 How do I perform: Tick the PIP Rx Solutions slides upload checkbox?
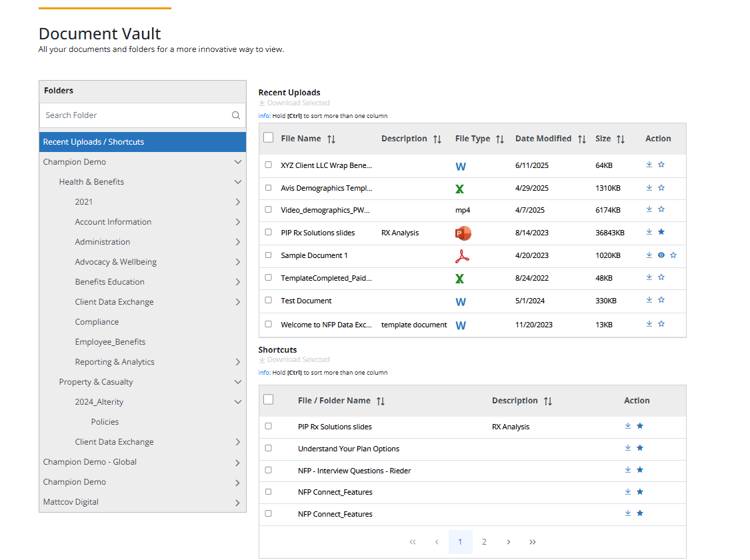pyautogui.click(x=269, y=232)
